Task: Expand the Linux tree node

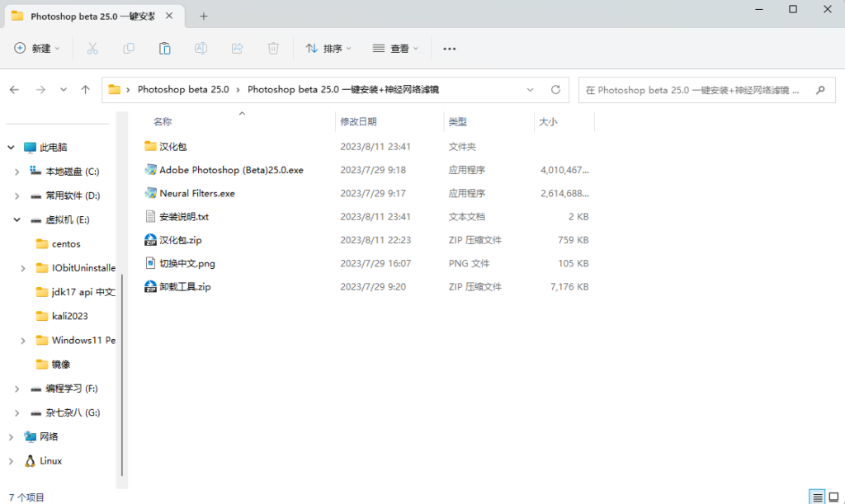Action: coord(11,461)
